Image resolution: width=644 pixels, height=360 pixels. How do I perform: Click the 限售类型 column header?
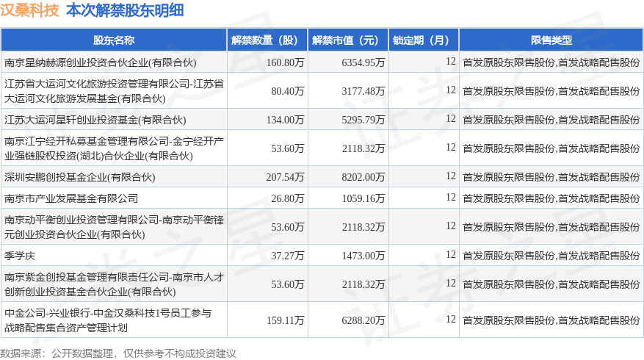pyautogui.click(x=551, y=40)
